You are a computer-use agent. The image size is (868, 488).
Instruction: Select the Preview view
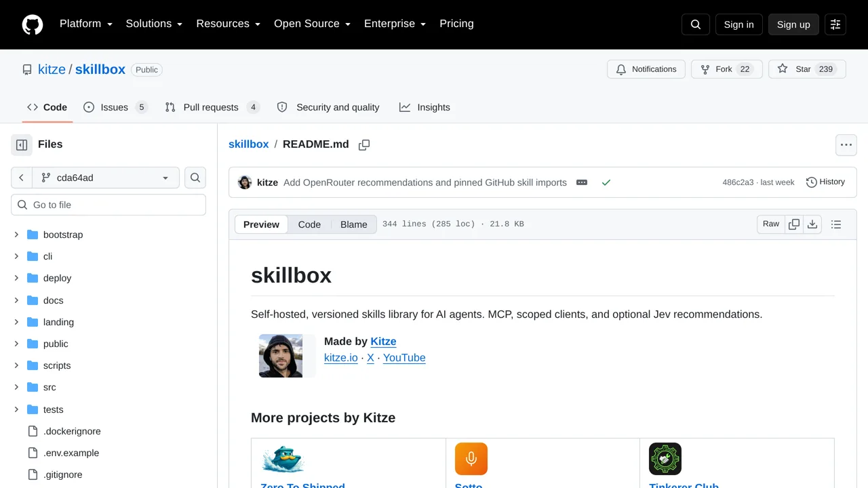(261, 224)
